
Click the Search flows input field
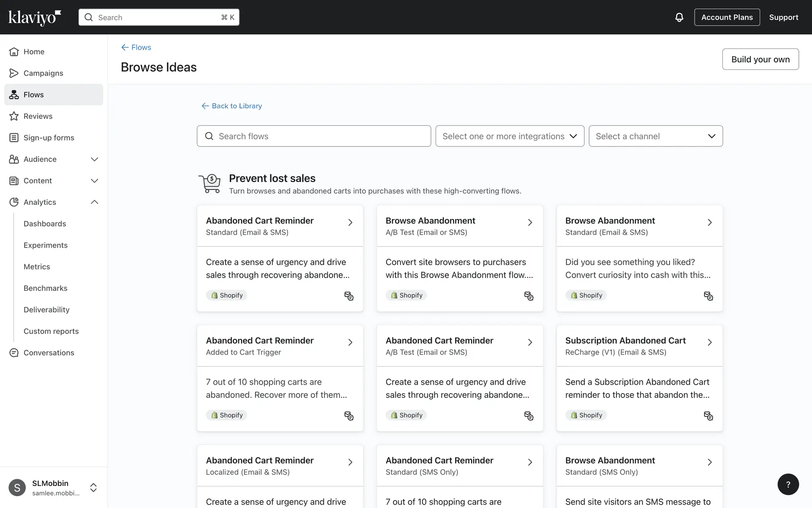[x=314, y=136]
